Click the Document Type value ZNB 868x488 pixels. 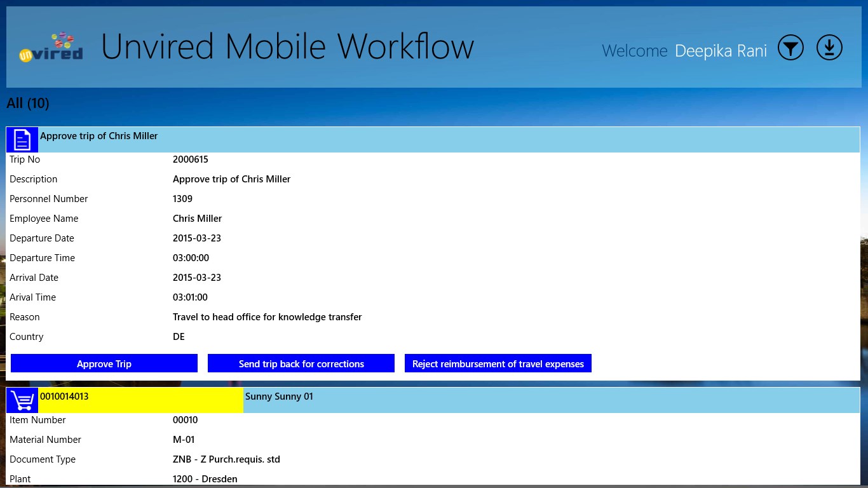click(226, 459)
